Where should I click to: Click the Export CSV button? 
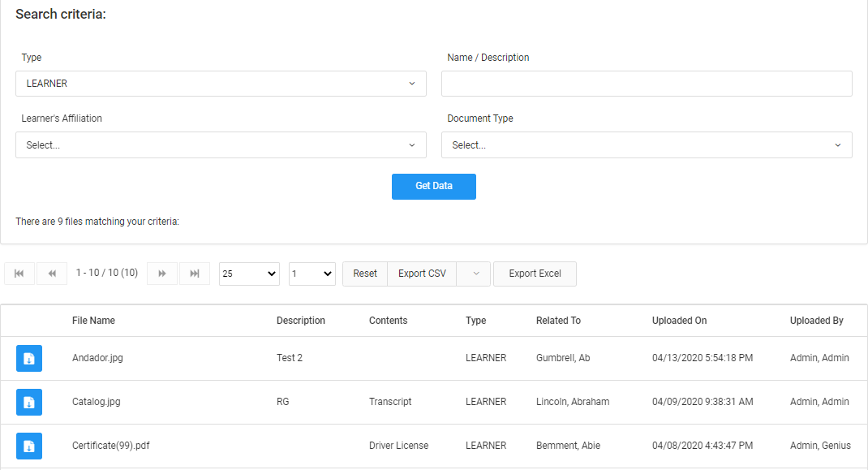pos(422,274)
